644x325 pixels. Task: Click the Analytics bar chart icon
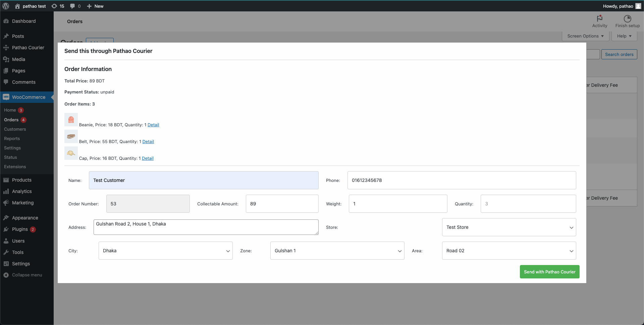pyautogui.click(x=6, y=191)
